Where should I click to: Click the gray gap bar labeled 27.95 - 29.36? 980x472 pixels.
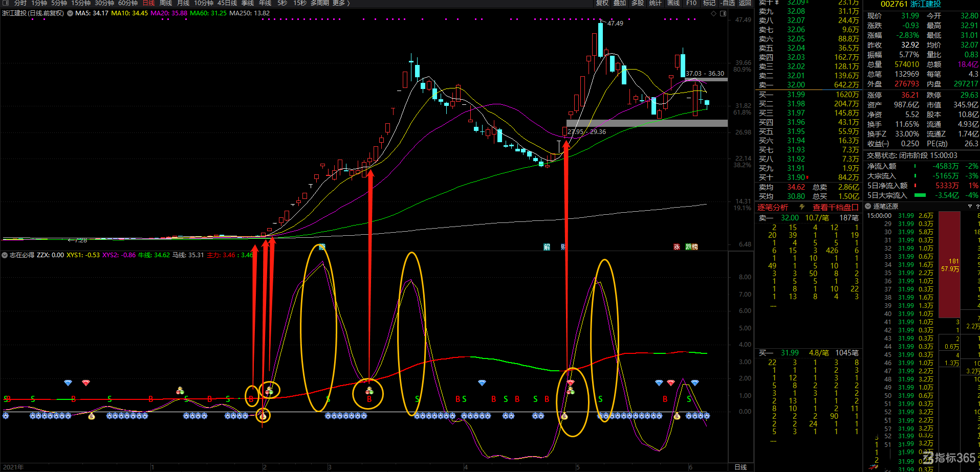(x=647, y=123)
